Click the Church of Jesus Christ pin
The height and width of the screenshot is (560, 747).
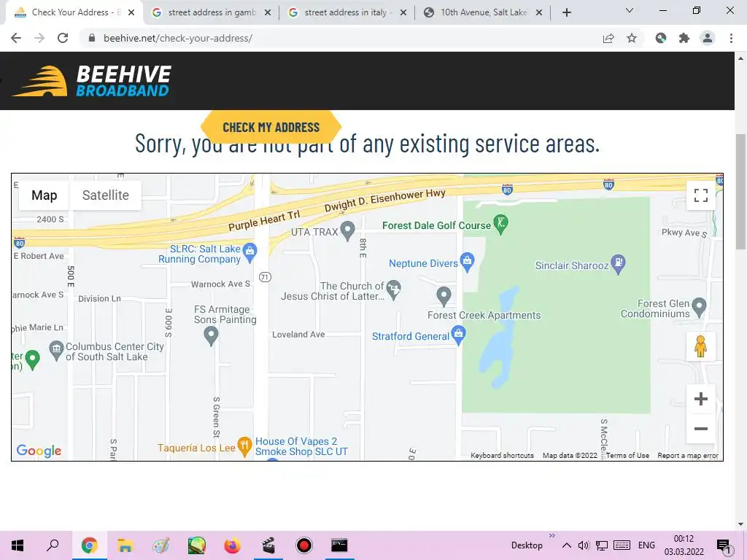tap(393, 290)
